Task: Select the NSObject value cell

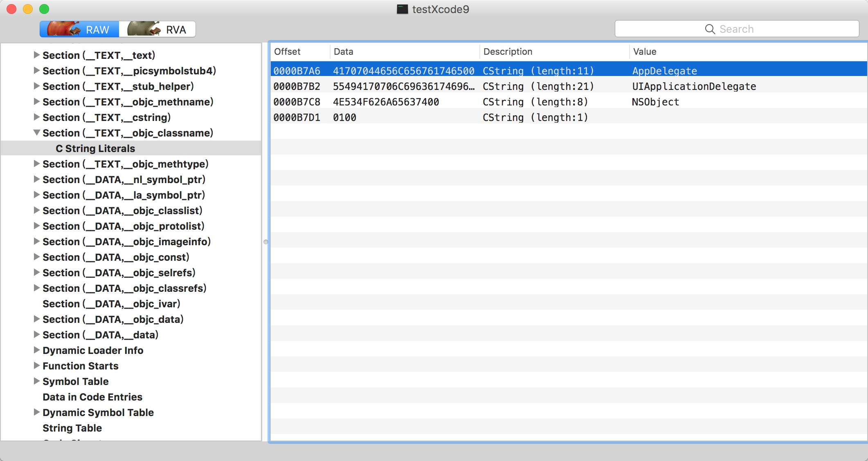Action: click(x=655, y=102)
